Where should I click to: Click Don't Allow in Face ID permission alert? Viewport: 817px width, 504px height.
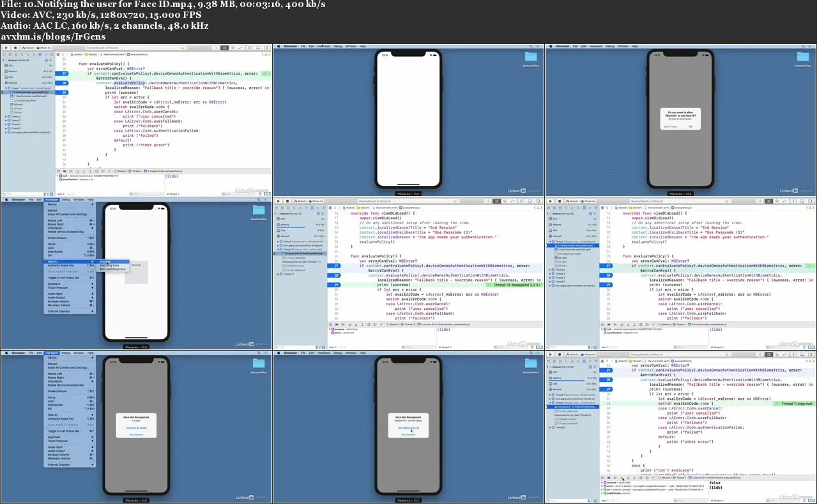[670, 126]
